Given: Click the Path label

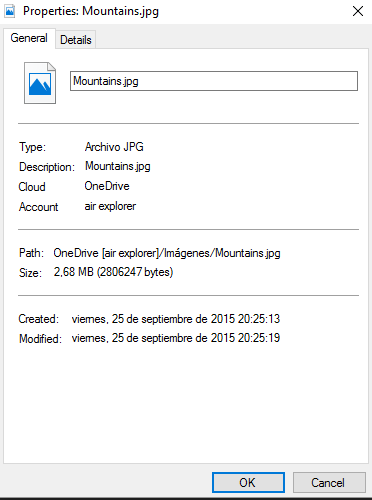Looking at the screenshot, I should click(31, 253).
